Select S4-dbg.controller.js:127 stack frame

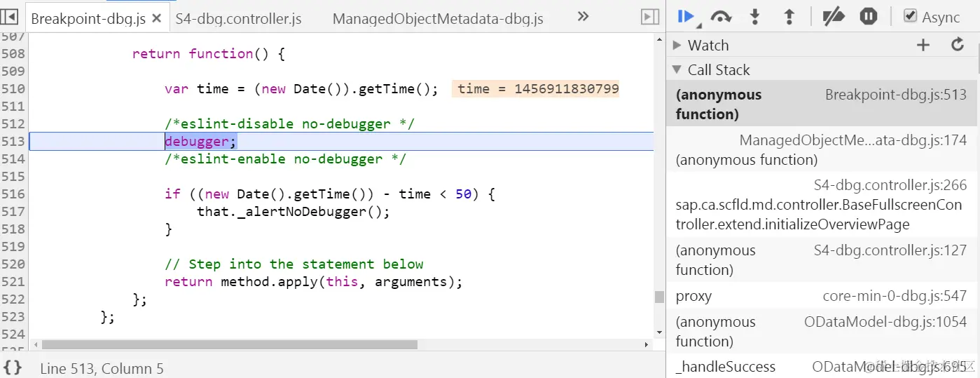point(821,259)
